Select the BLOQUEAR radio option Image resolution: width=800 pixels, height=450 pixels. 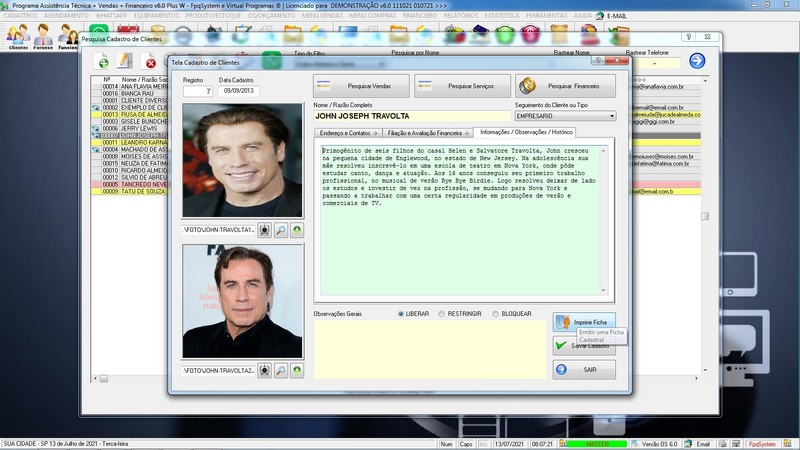(495, 314)
